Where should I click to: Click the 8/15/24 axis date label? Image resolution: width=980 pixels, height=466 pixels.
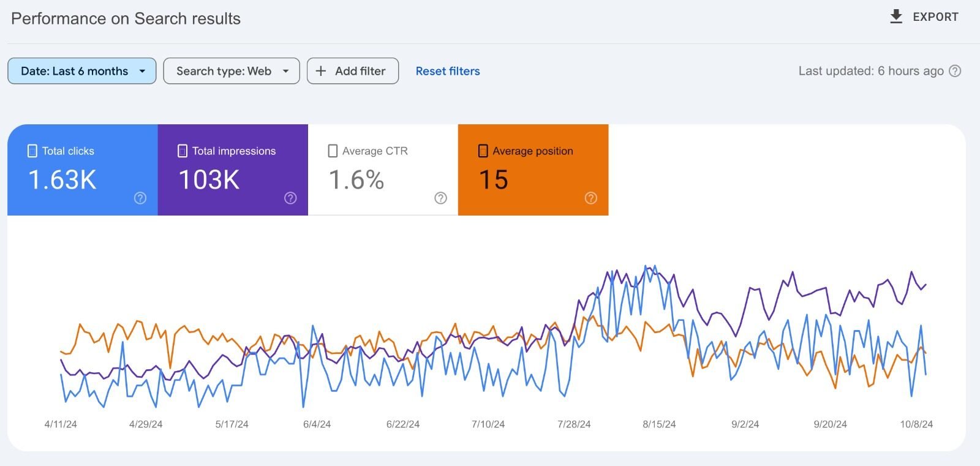click(x=659, y=424)
